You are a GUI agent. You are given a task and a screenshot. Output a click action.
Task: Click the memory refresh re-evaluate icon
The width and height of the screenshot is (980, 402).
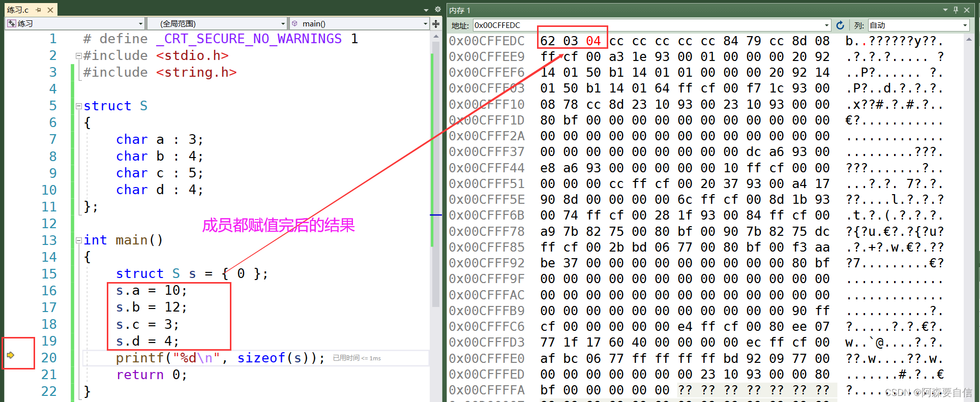click(840, 25)
